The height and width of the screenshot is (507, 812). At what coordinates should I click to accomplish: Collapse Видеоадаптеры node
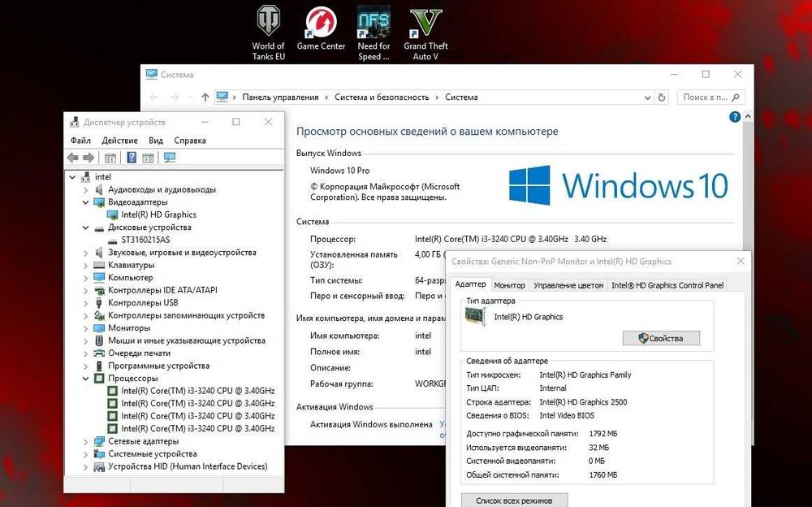coord(85,202)
